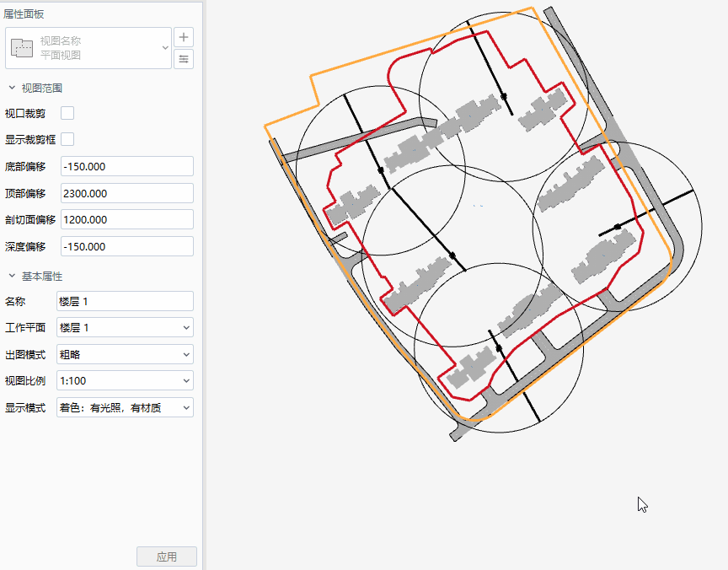Click the plus icon beside view name selector
This screenshot has width=728, height=570.
(x=184, y=37)
